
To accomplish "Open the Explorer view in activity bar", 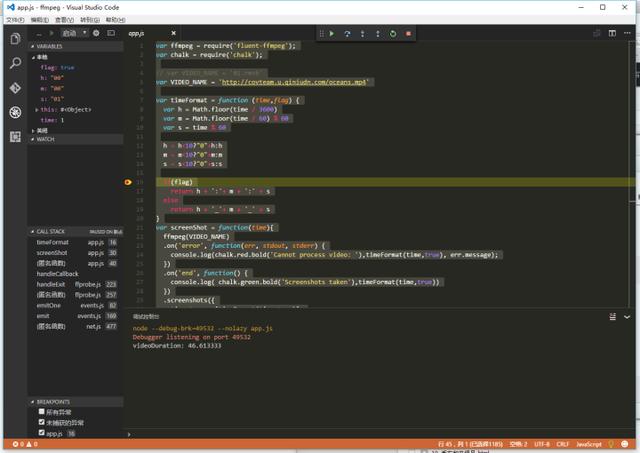I will pos(14,39).
